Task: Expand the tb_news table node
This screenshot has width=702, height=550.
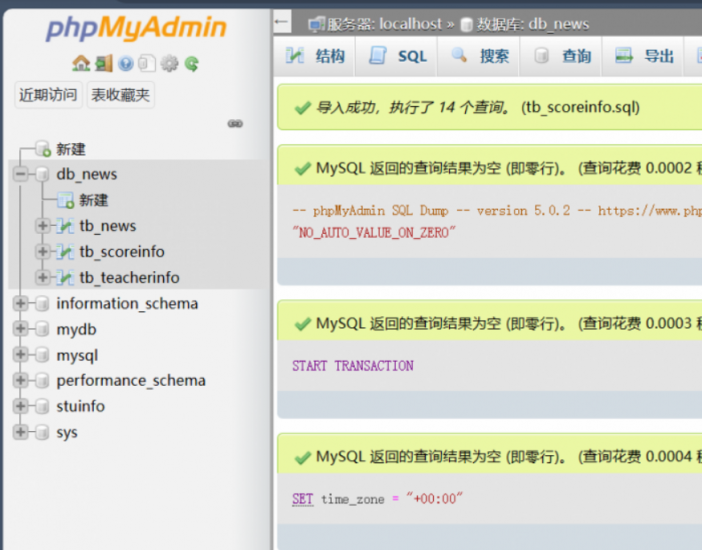Action: (x=43, y=226)
